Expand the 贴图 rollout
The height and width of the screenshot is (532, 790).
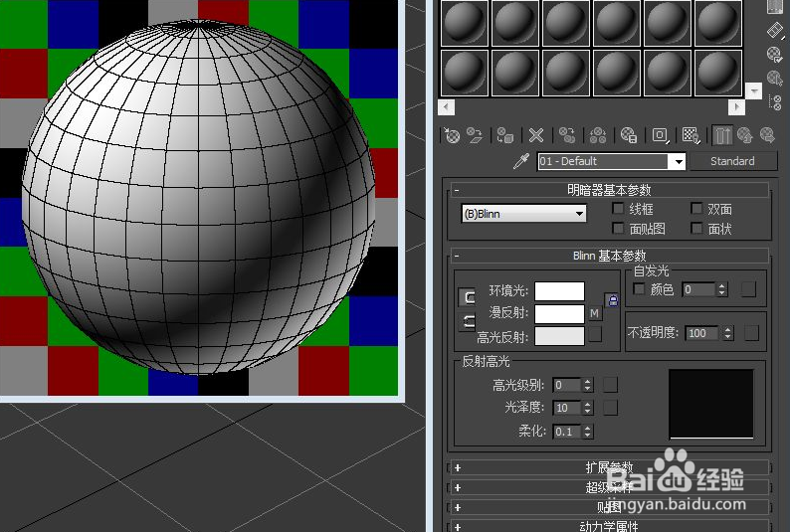pos(610,507)
